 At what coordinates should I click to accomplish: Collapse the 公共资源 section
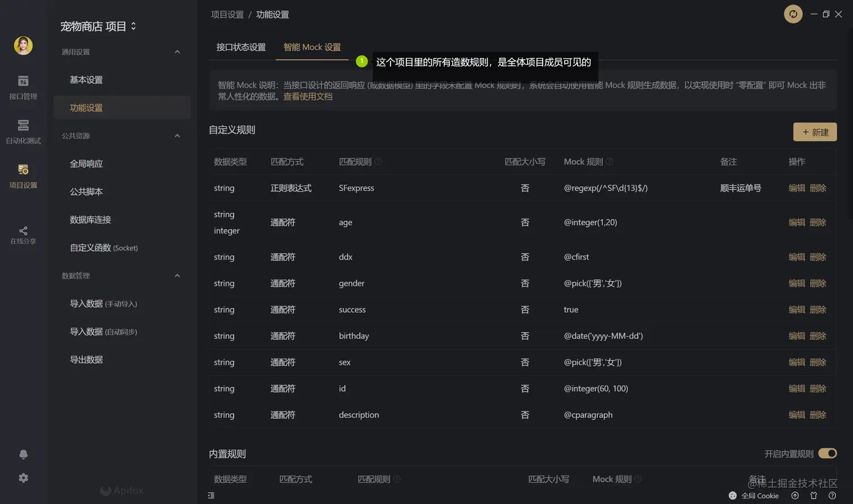tap(177, 135)
